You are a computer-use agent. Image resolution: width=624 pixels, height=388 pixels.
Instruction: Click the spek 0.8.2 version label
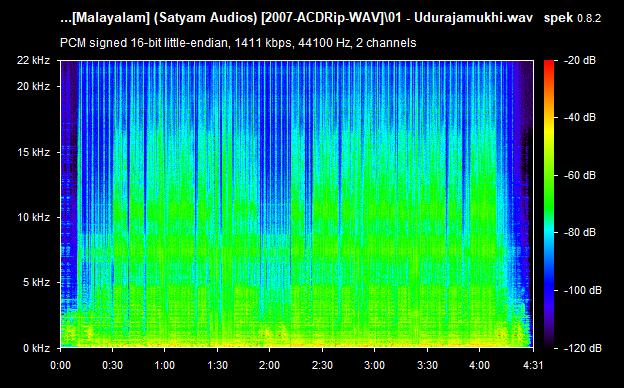tap(572, 18)
